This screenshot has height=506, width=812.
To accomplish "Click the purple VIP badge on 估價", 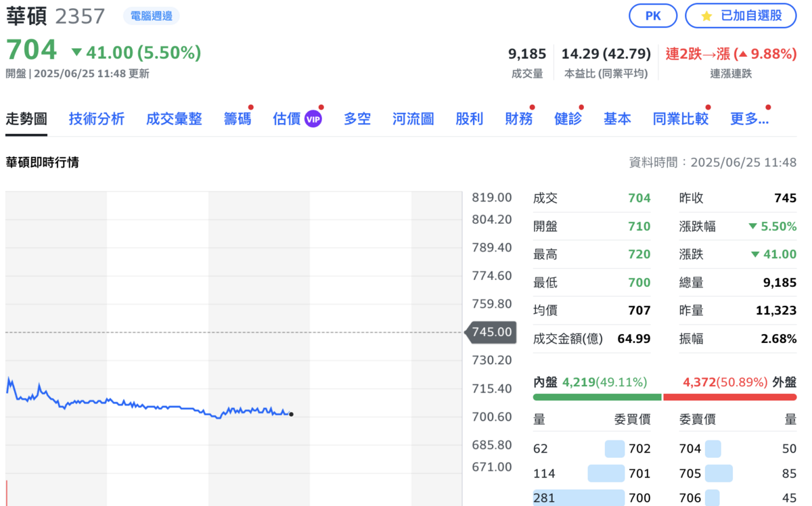I will coord(313,118).
